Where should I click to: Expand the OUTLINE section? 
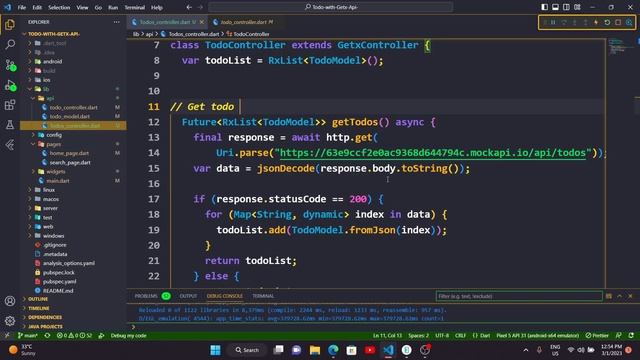(38, 299)
